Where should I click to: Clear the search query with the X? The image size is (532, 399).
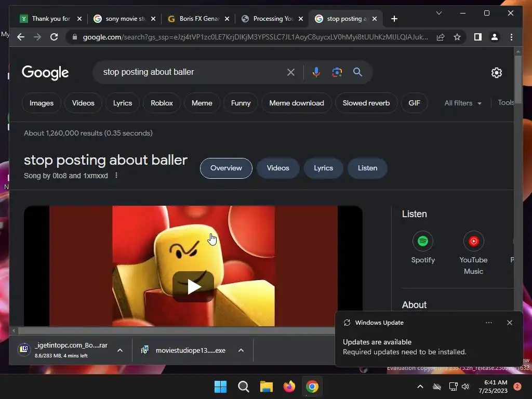(x=291, y=72)
